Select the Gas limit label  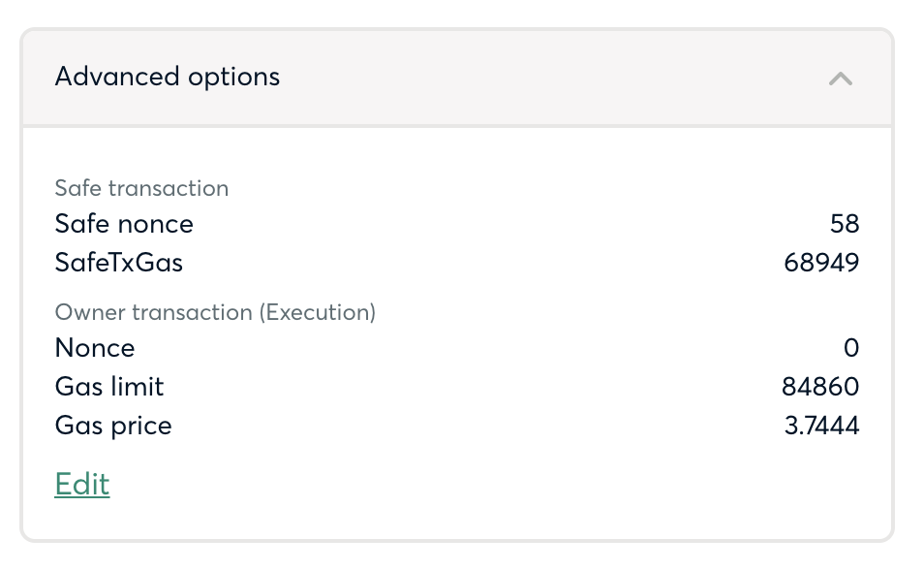pos(109,387)
